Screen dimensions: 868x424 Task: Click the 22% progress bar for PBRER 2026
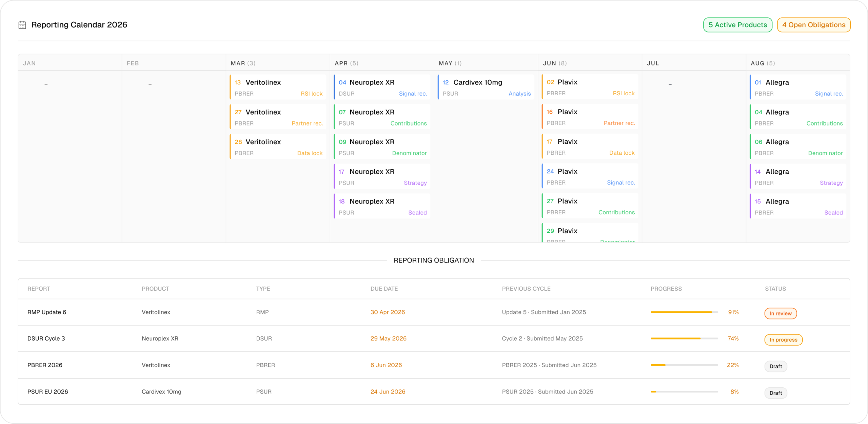point(684,365)
